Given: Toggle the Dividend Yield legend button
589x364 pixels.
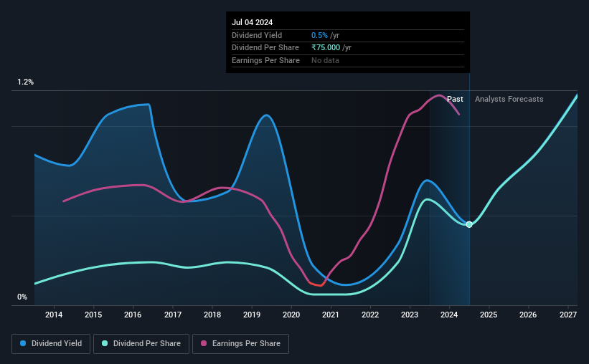Looking at the screenshot, I should point(51,344).
